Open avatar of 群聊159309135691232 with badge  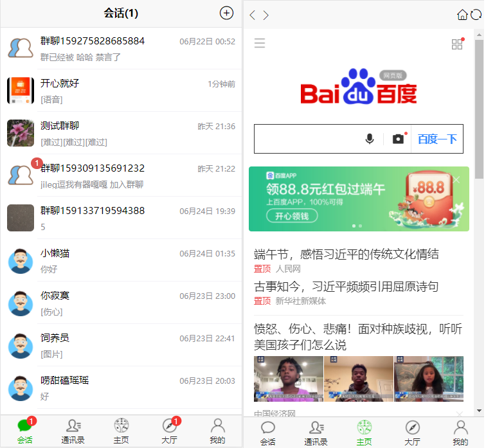coord(21,175)
